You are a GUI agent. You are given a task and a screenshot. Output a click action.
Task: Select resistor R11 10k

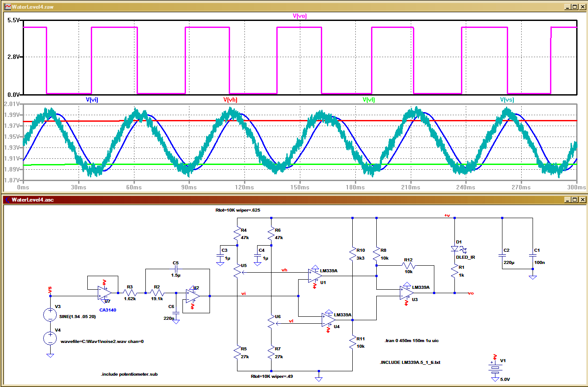[x=352, y=343]
